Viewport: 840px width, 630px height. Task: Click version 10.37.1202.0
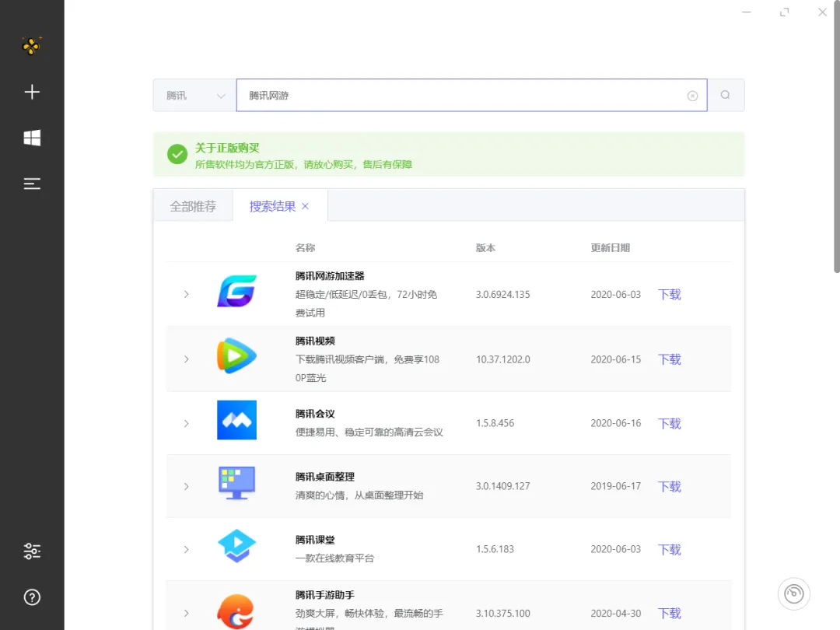(503, 359)
